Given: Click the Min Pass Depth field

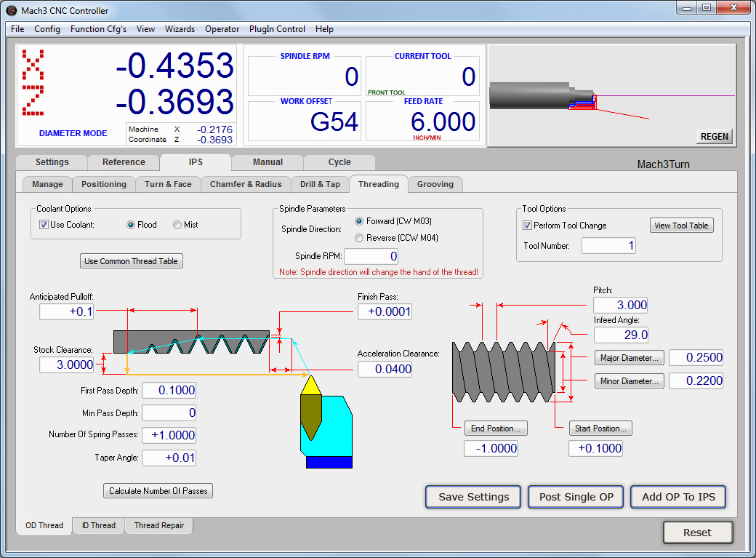Looking at the screenshot, I should coord(169,413).
